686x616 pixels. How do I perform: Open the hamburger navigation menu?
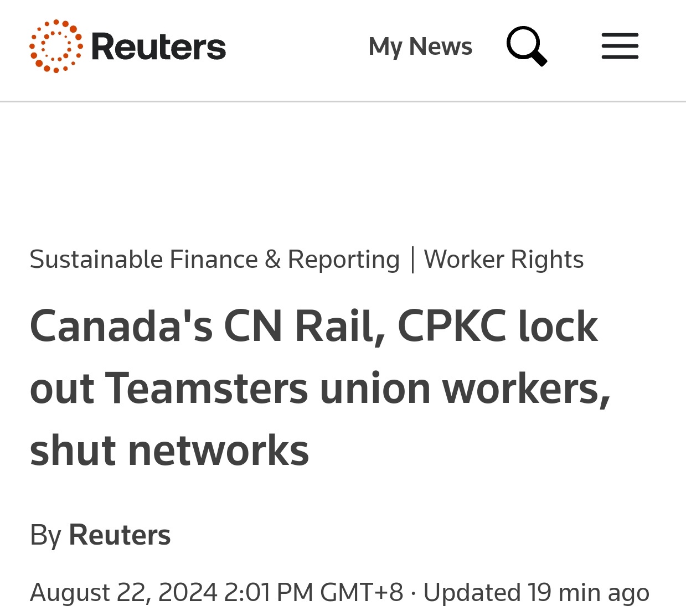pyautogui.click(x=620, y=46)
